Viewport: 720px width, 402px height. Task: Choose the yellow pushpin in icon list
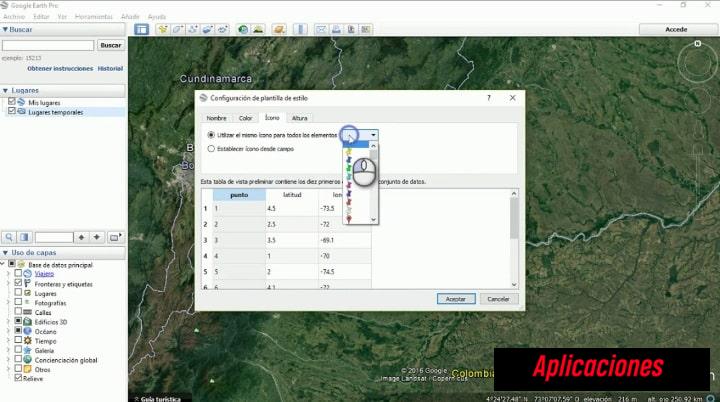click(x=349, y=152)
